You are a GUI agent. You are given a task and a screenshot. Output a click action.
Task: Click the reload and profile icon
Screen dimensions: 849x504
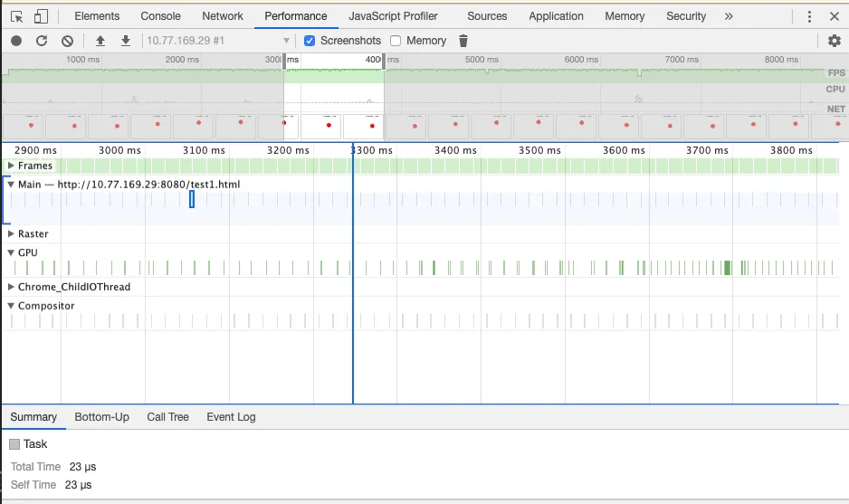coord(42,41)
